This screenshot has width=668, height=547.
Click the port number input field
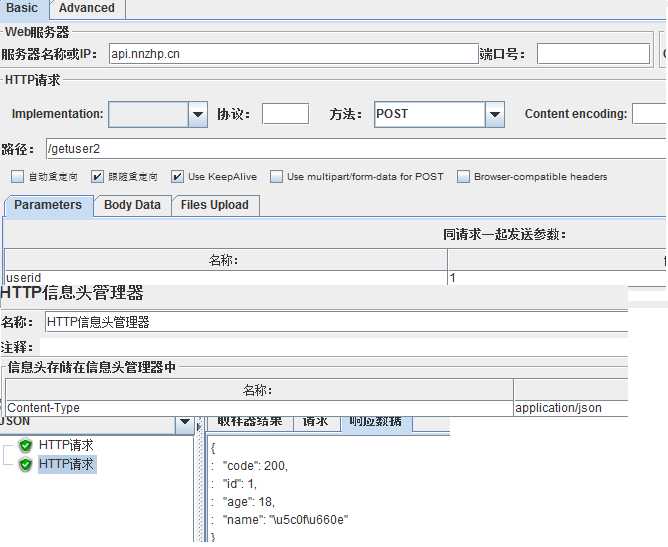click(593, 54)
